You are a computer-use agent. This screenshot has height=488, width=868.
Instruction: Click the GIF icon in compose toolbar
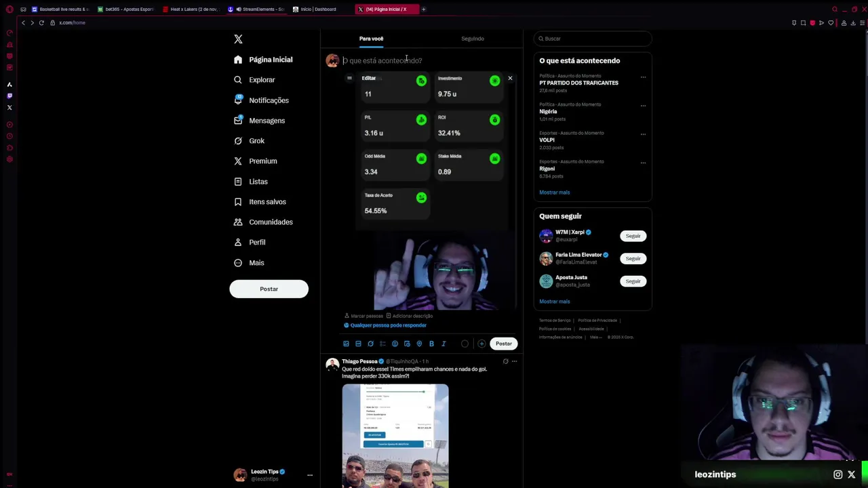(358, 344)
